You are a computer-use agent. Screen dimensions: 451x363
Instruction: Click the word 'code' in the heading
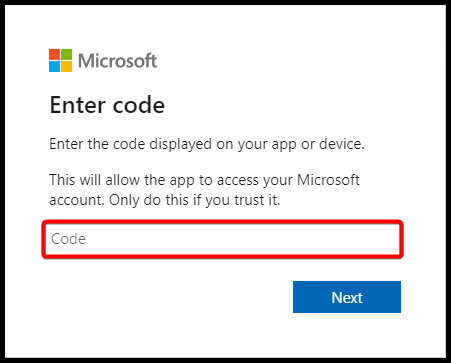click(139, 105)
